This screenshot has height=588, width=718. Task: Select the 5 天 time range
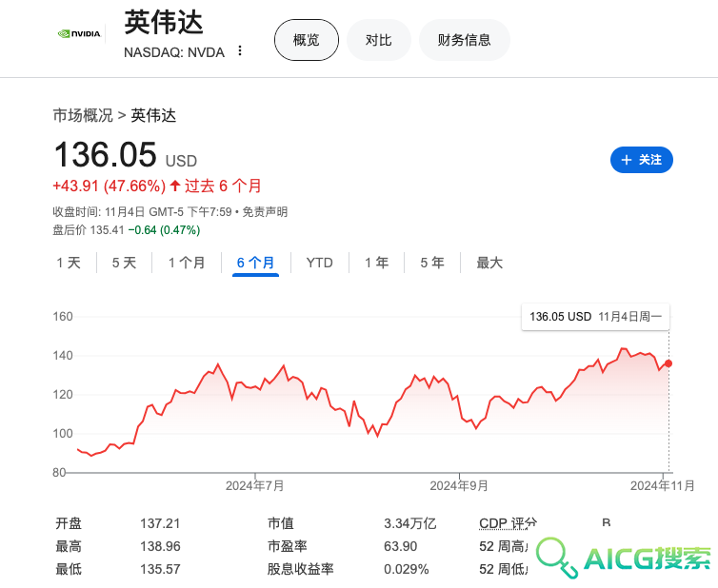pos(124,263)
